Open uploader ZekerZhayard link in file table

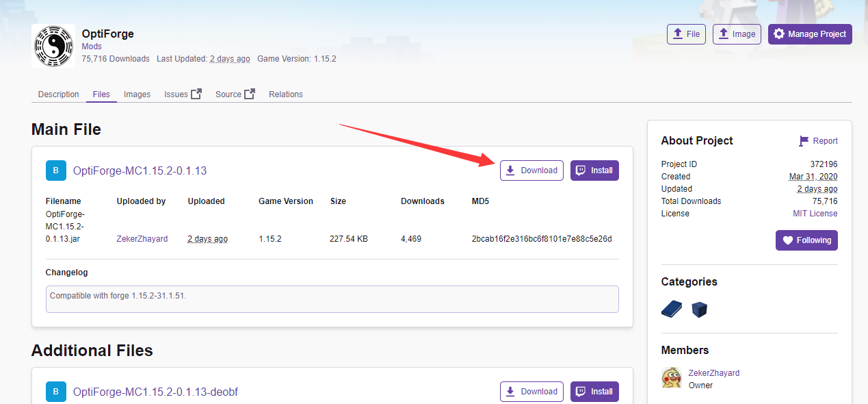[142, 239]
